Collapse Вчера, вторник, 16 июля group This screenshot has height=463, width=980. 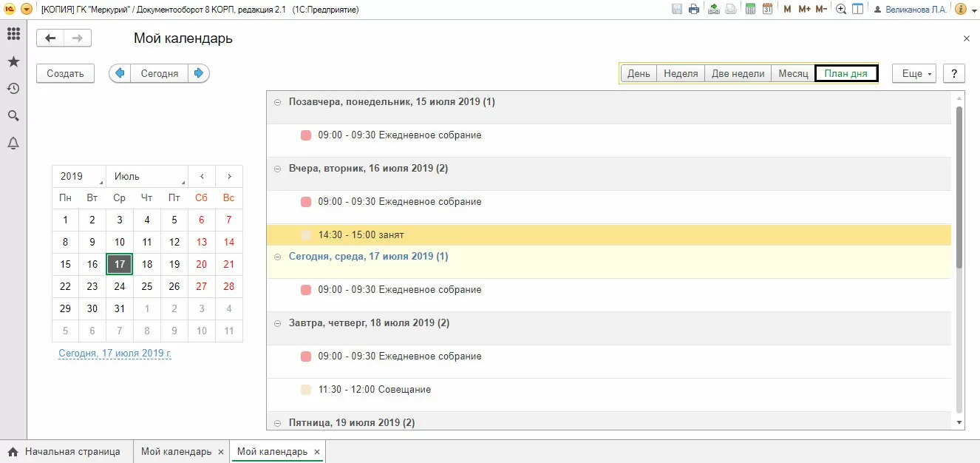(x=278, y=169)
